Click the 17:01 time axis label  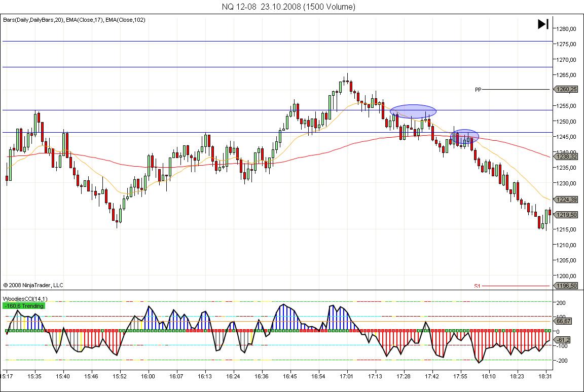[x=347, y=377]
